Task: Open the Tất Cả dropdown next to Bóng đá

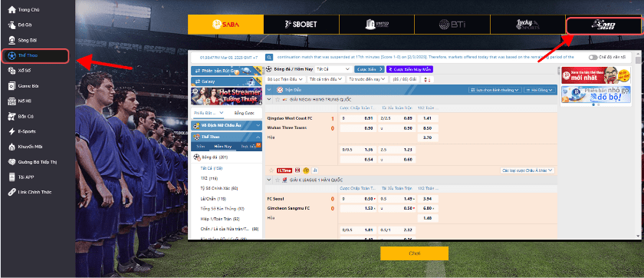Action: pos(333,69)
